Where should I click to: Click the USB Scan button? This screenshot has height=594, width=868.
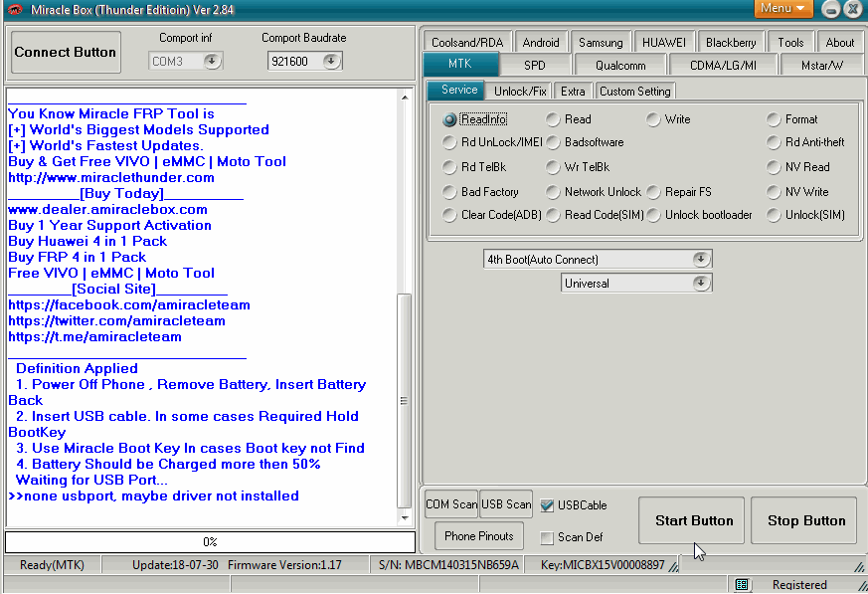pos(505,504)
